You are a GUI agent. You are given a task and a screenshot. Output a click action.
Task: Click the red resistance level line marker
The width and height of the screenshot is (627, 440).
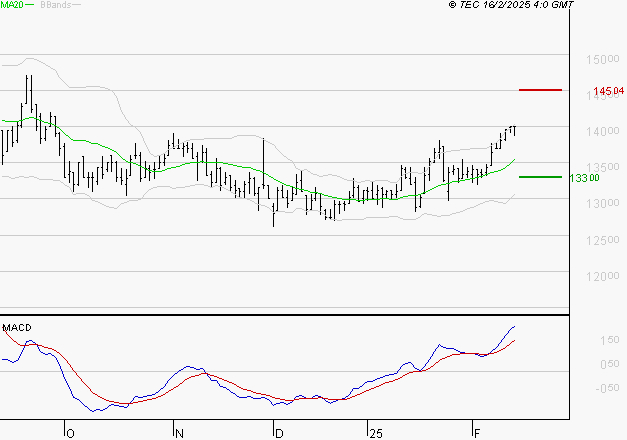click(540, 90)
